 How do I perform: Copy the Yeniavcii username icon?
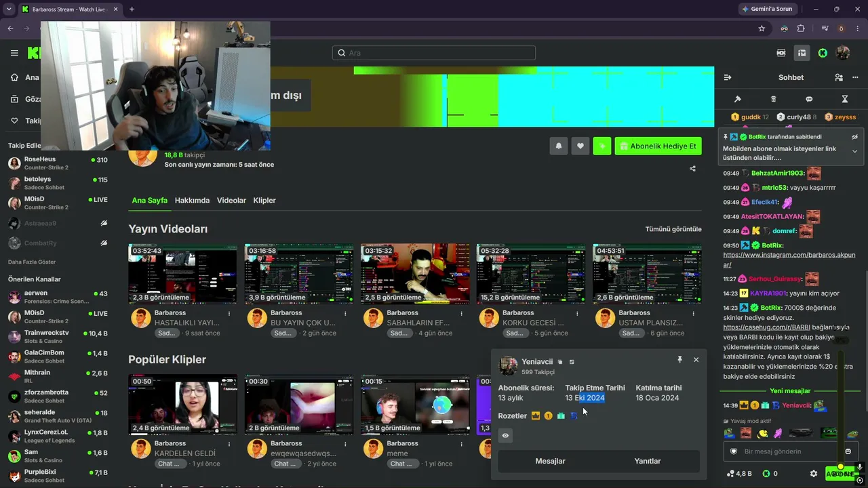560,362
